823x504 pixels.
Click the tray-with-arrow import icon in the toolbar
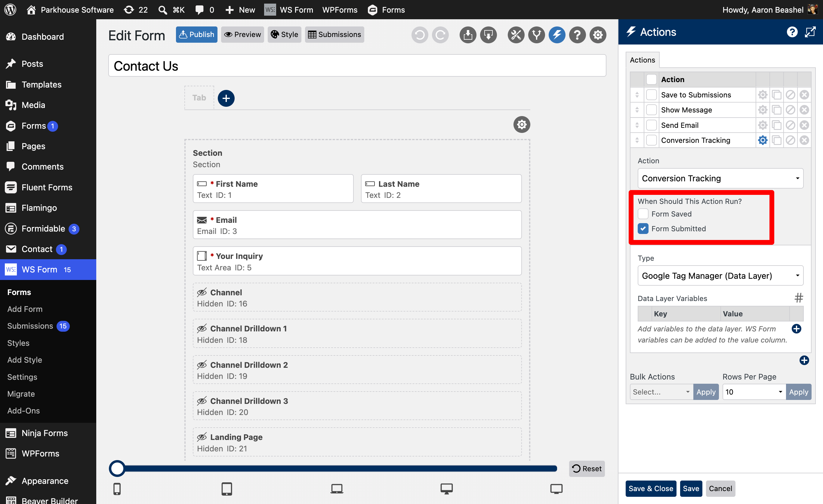click(x=468, y=35)
